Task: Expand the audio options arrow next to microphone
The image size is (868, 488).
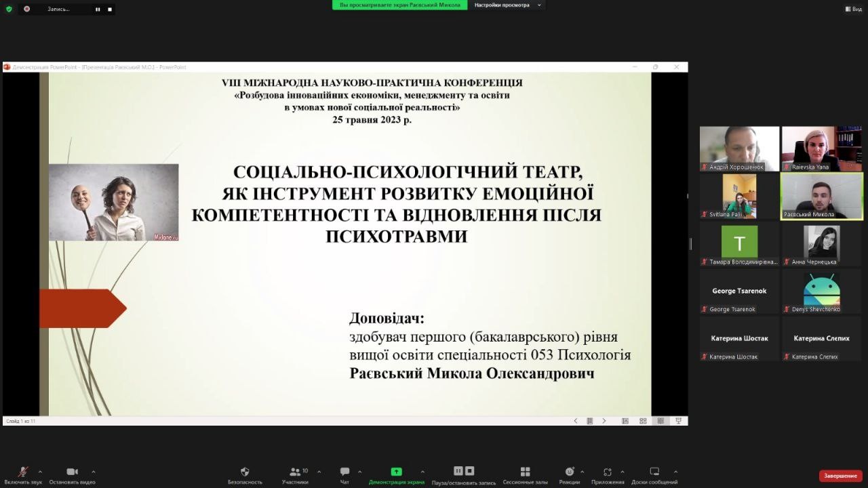Action: click(x=40, y=472)
